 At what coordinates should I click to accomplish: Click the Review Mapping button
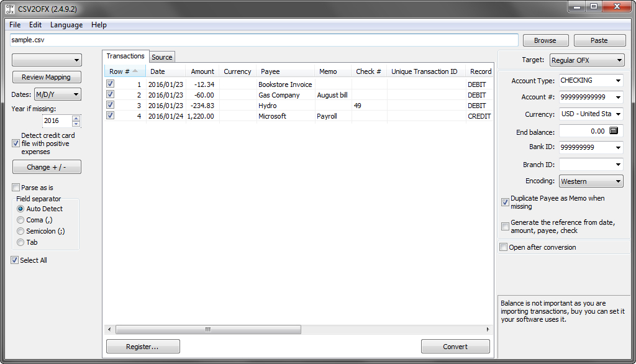(x=46, y=77)
